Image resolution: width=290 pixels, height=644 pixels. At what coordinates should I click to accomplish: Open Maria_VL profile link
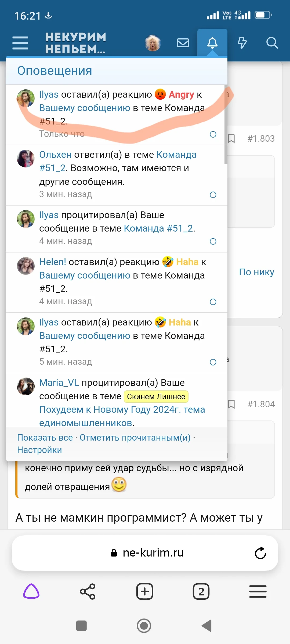pos(59,383)
